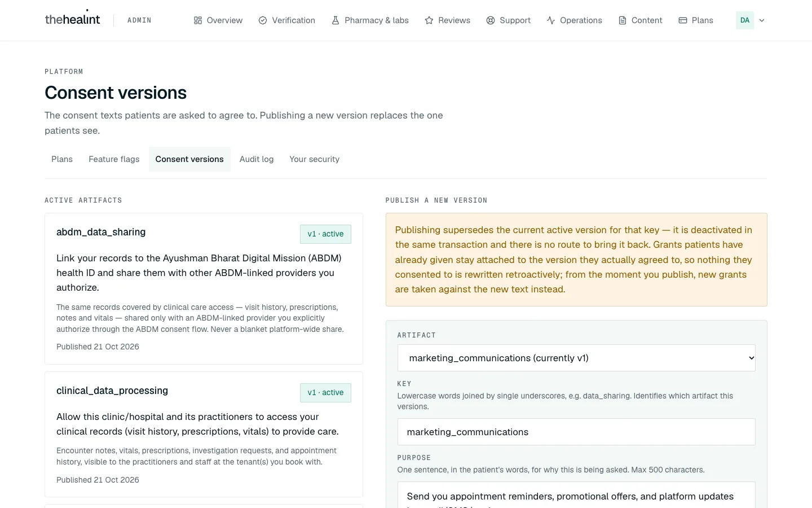Click Published 21 Oct 2026 under clinical_data_processing
This screenshot has height=508, width=812.
98,480
